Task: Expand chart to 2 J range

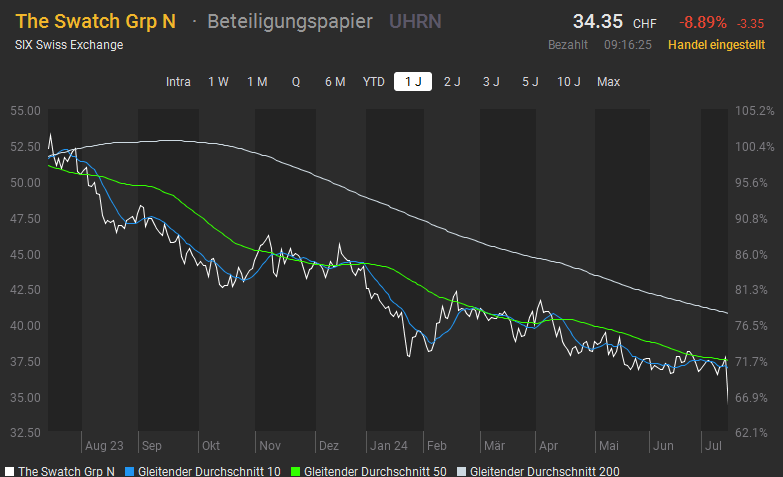Action: (452, 82)
